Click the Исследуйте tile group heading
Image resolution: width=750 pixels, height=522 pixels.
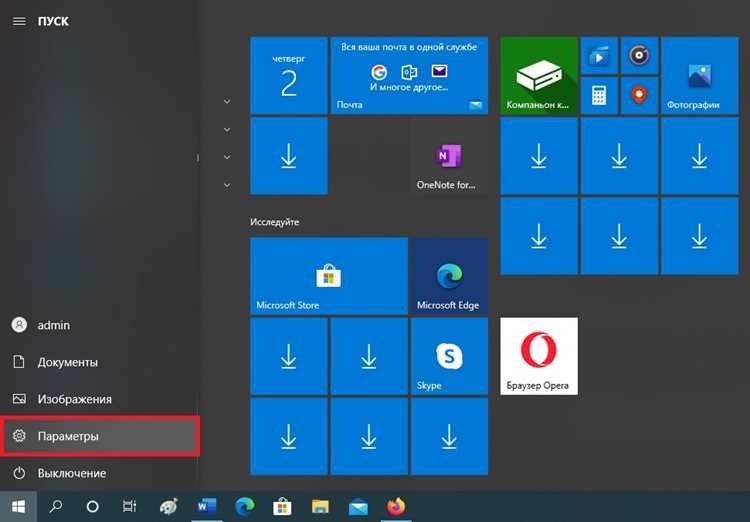pyautogui.click(x=275, y=222)
